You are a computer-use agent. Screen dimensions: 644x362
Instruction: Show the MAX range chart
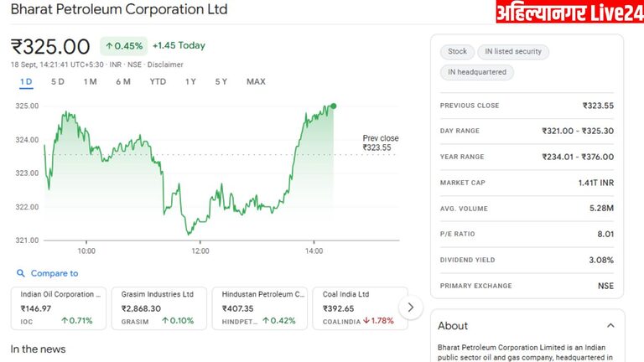256,81
